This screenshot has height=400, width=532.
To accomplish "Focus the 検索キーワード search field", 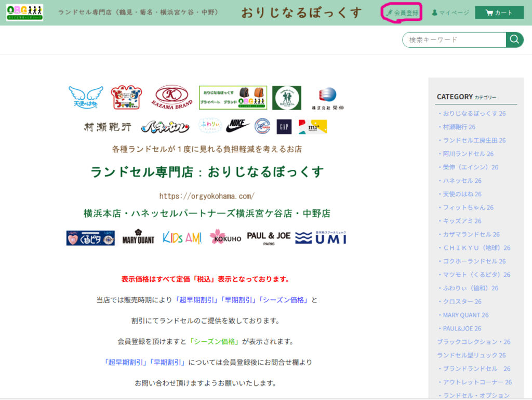I will tap(454, 39).
